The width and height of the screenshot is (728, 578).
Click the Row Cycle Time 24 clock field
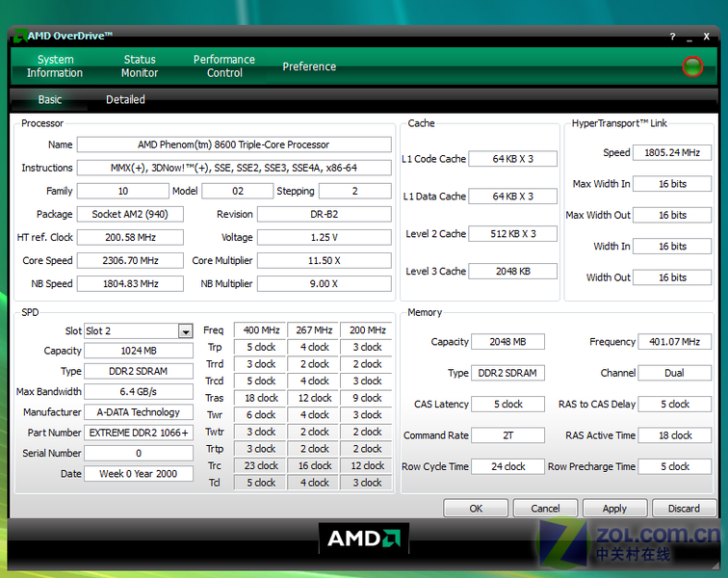point(507,466)
